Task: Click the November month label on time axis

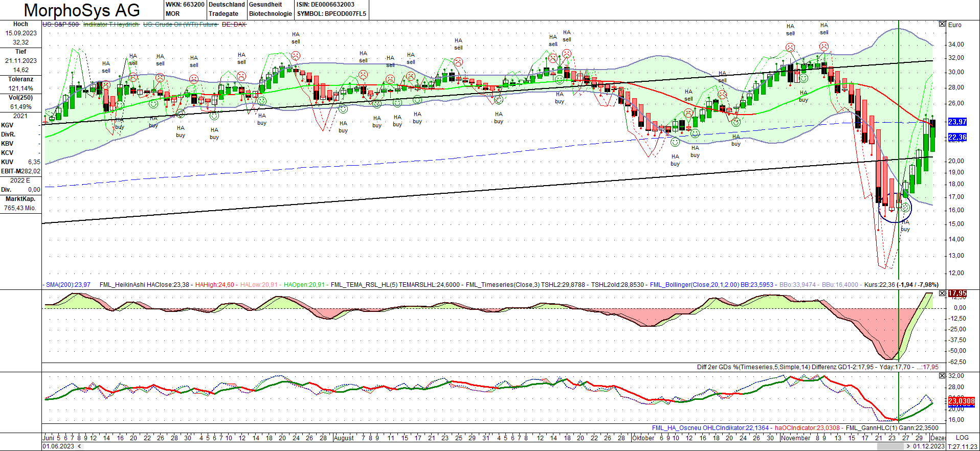Action: pos(796,438)
